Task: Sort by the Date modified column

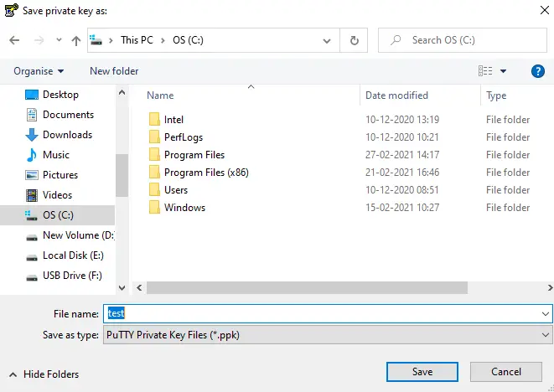Action: (x=396, y=95)
